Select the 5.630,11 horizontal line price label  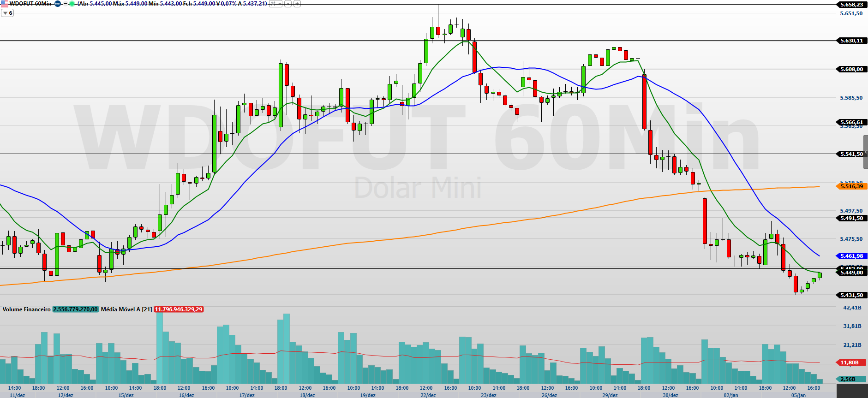(851, 41)
